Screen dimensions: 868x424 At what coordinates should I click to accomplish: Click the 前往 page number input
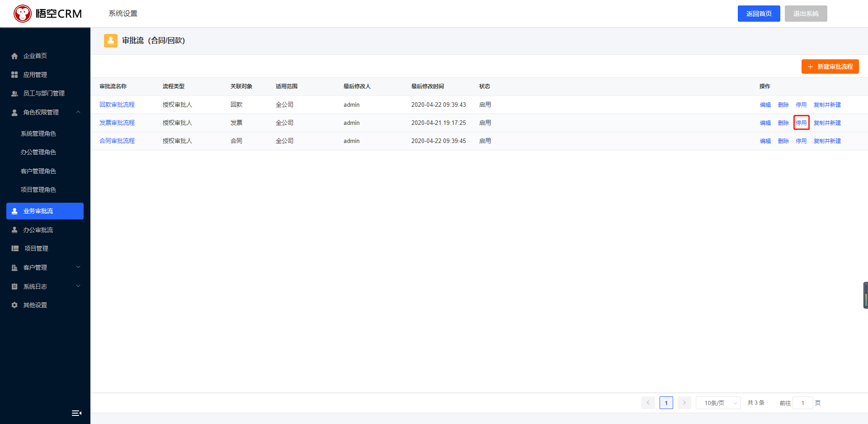(803, 403)
